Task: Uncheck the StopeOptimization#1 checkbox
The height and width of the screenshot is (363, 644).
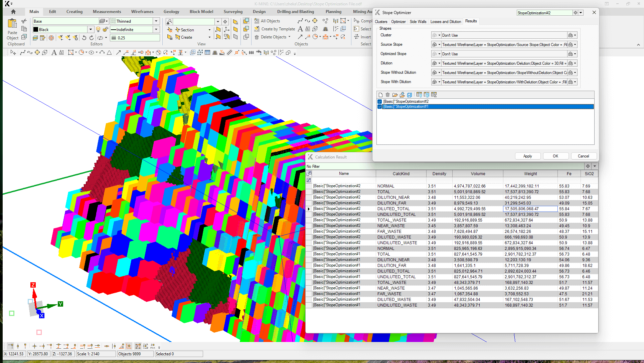Action: [380, 107]
